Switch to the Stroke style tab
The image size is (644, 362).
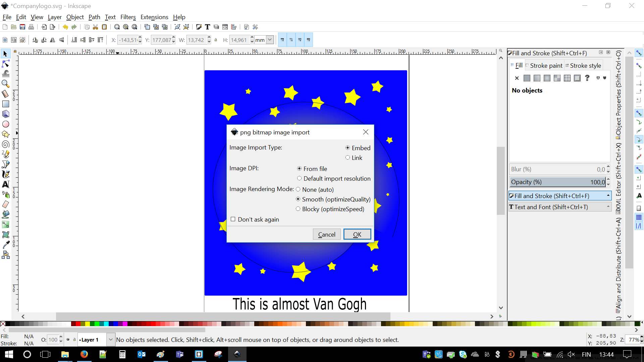point(584,65)
